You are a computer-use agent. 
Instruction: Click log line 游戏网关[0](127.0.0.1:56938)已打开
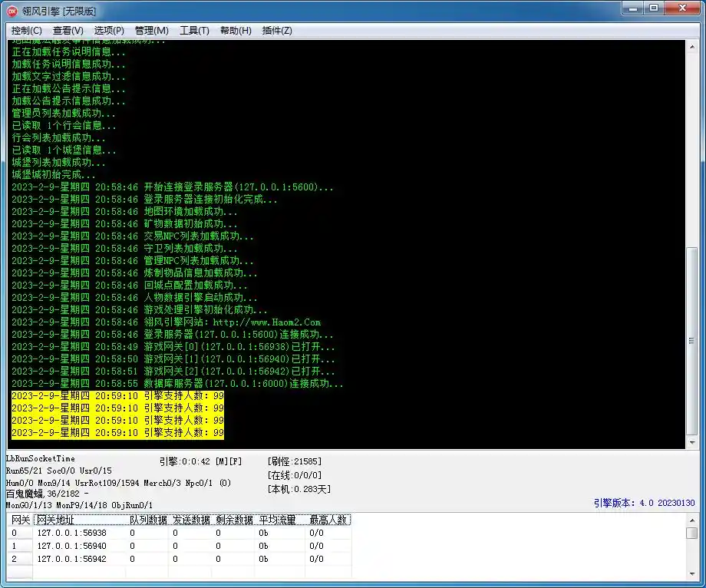(173, 347)
